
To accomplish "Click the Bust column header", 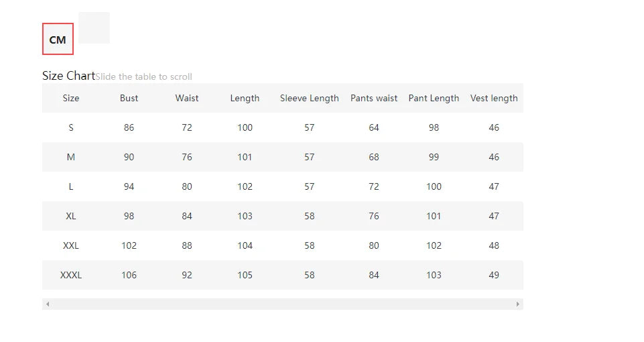I will pos(129,98).
